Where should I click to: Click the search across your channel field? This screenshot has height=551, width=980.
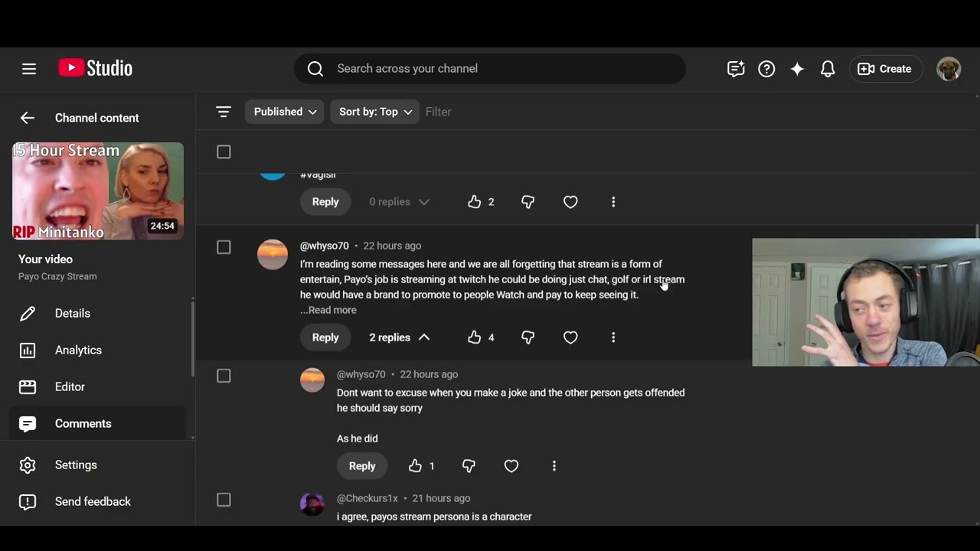coord(490,69)
